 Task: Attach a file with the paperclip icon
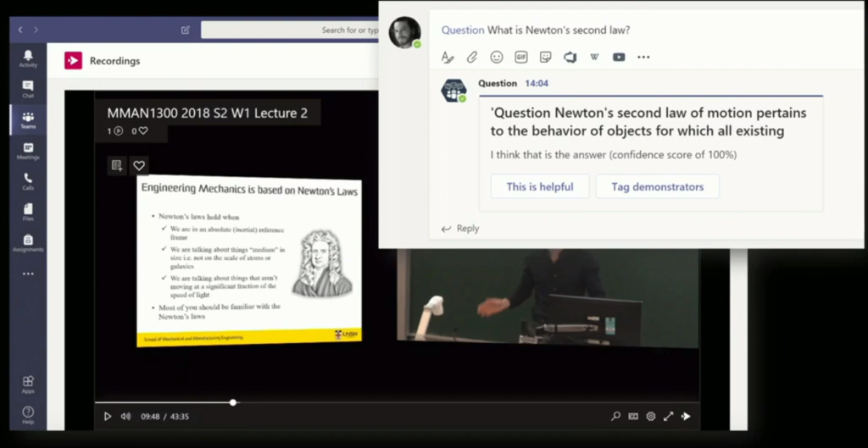tap(471, 57)
